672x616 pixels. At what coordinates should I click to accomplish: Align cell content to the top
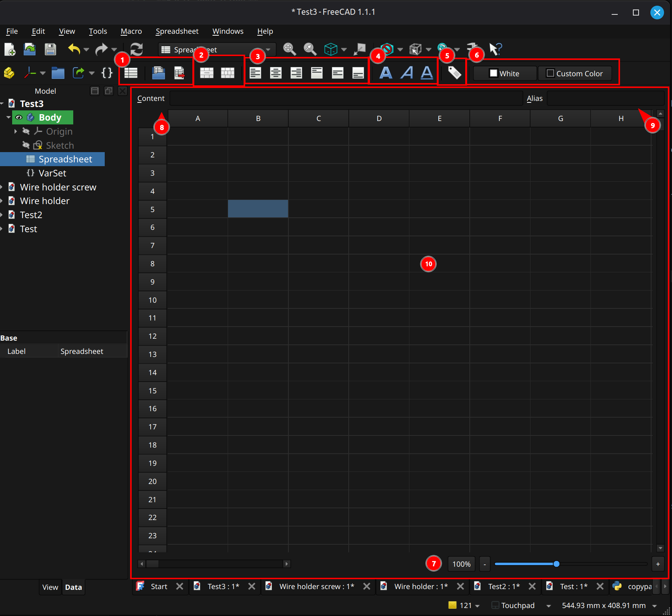(x=317, y=73)
